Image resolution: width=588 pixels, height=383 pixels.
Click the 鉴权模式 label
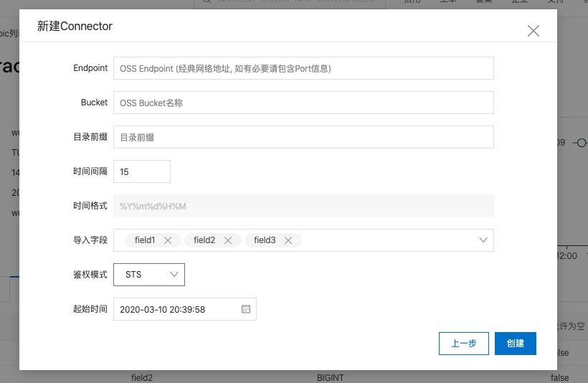pos(90,275)
